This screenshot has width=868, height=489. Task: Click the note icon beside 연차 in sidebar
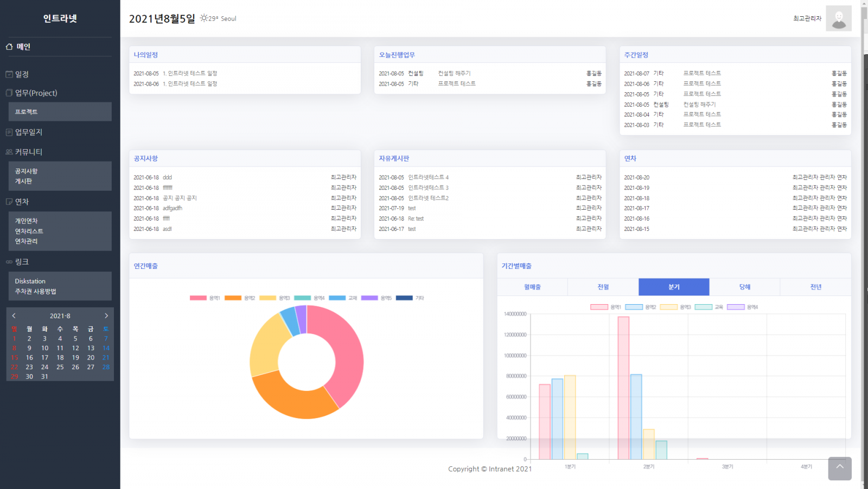coord(9,202)
